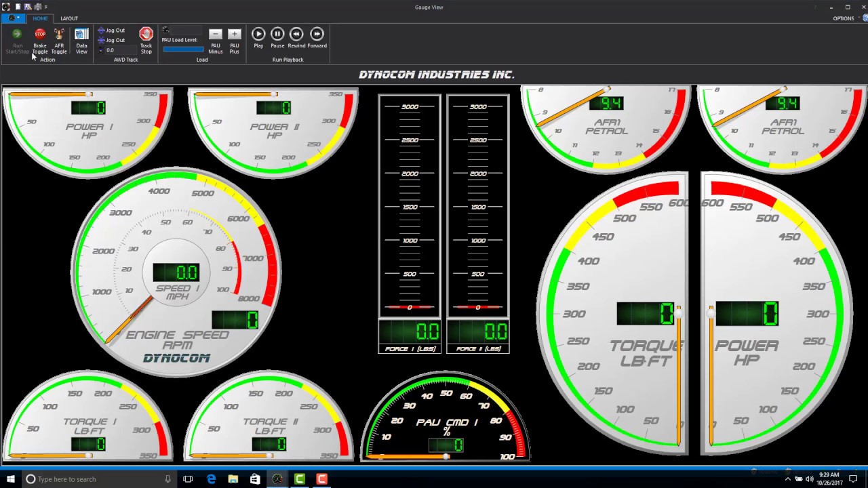Switch to the HOME ribbon tab
Image resolution: width=868 pixels, height=488 pixels.
click(x=40, y=18)
